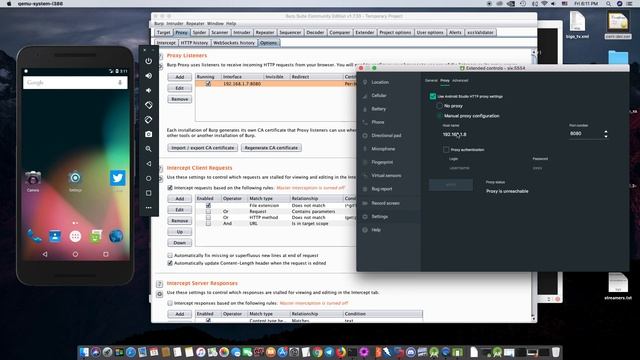
Task: Open Trash in the Dock
Action: (x=556, y=352)
